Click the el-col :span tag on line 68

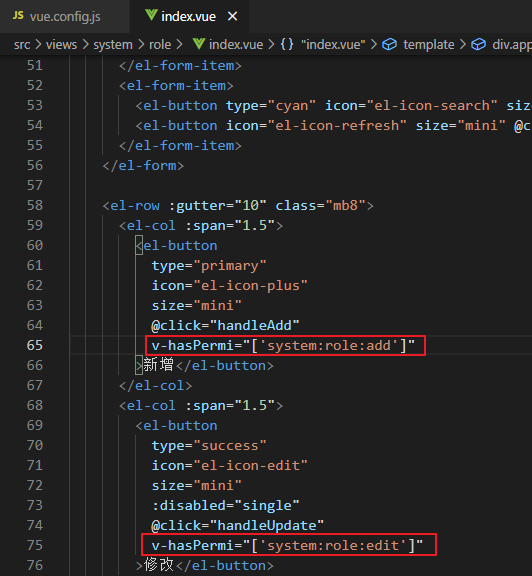[201, 406]
